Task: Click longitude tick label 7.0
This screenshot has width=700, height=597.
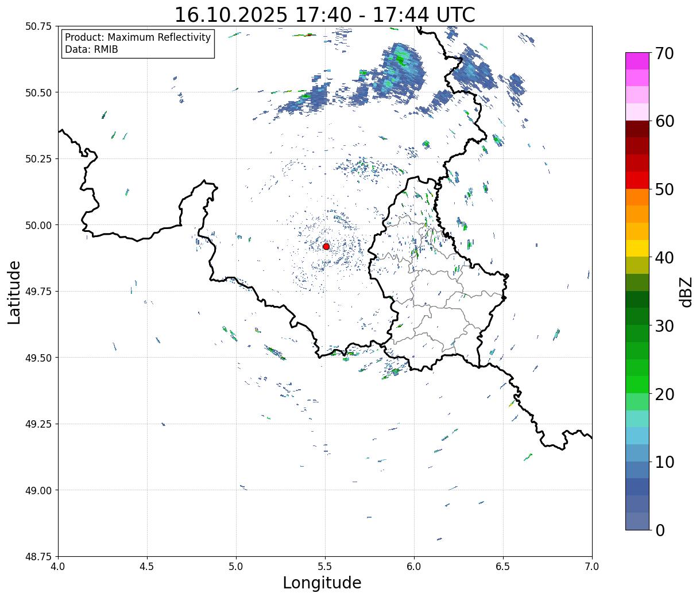Action: coord(592,567)
